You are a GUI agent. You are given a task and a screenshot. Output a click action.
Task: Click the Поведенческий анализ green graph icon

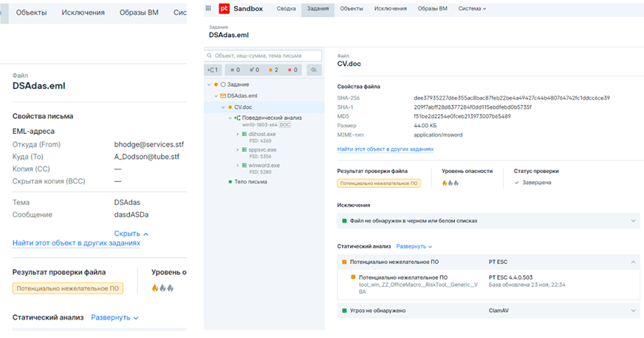237,118
